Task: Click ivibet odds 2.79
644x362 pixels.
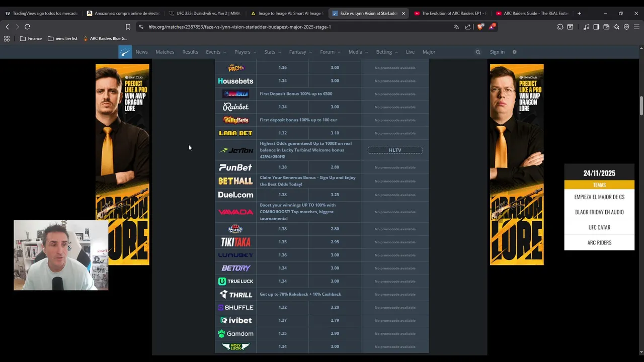Action: coord(335,320)
